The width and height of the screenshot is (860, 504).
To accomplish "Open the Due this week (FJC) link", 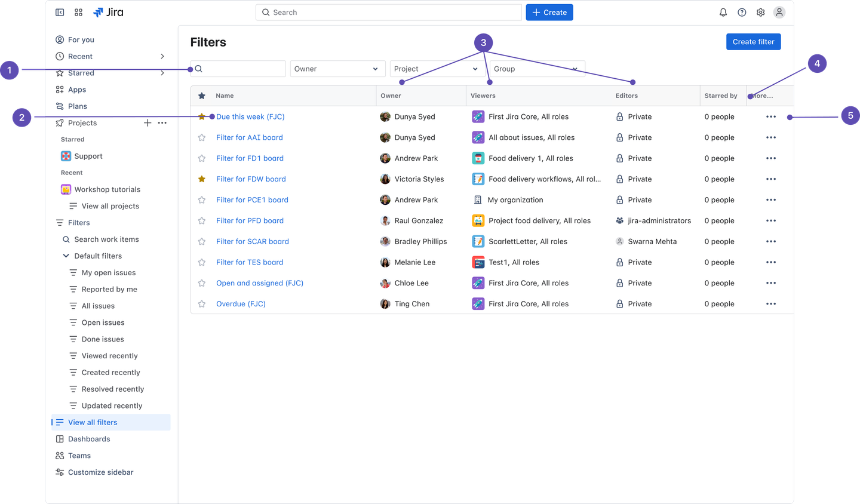I will (x=250, y=117).
